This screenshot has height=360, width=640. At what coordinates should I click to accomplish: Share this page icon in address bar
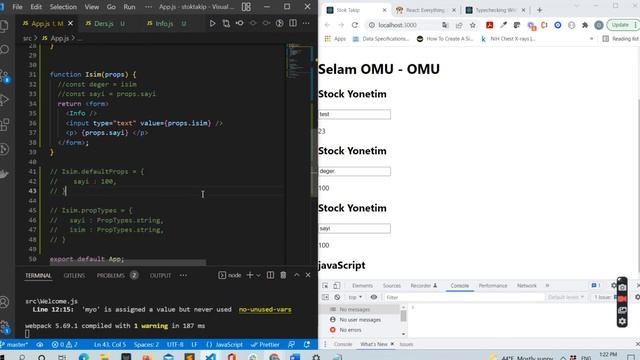point(459,25)
